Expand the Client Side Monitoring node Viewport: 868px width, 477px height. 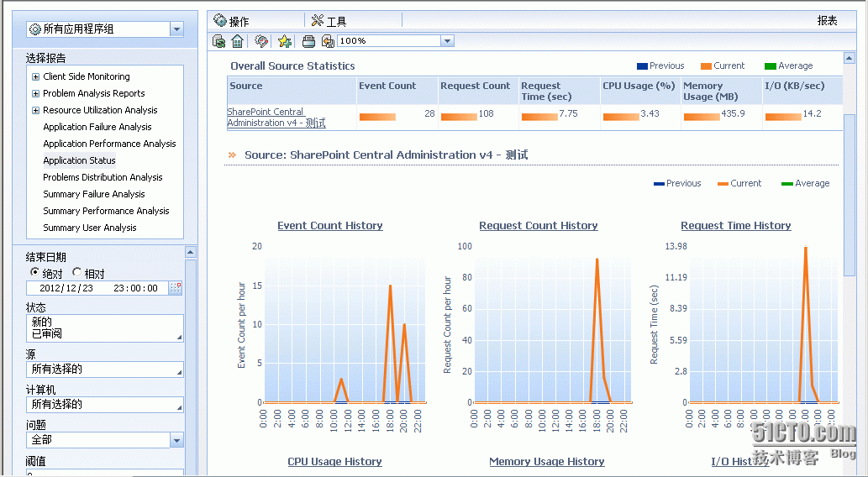[x=35, y=77]
